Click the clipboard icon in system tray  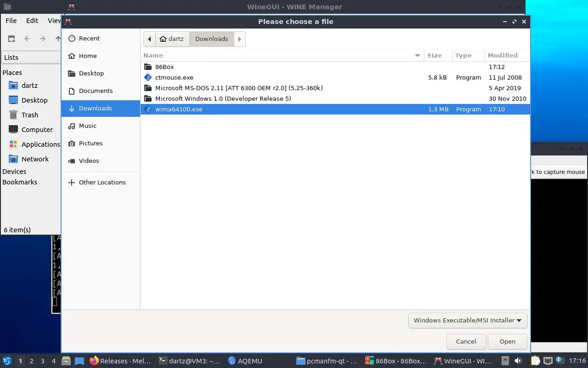coord(536,361)
